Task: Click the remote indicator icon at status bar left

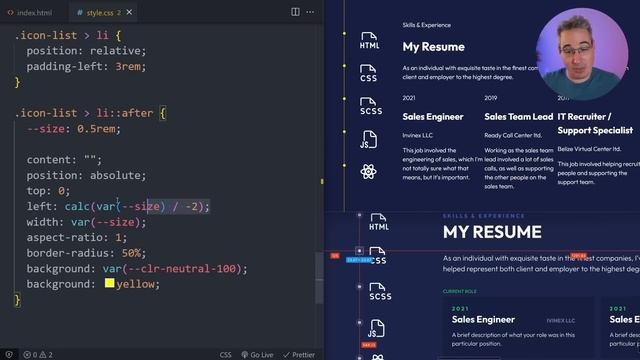Action: click(x=9, y=355)
